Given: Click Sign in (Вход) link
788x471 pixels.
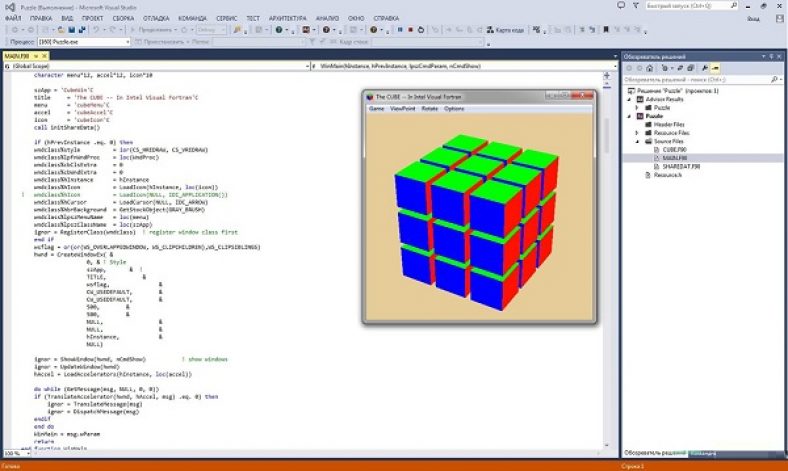Looking at the screenshot, I should point(753,19).
